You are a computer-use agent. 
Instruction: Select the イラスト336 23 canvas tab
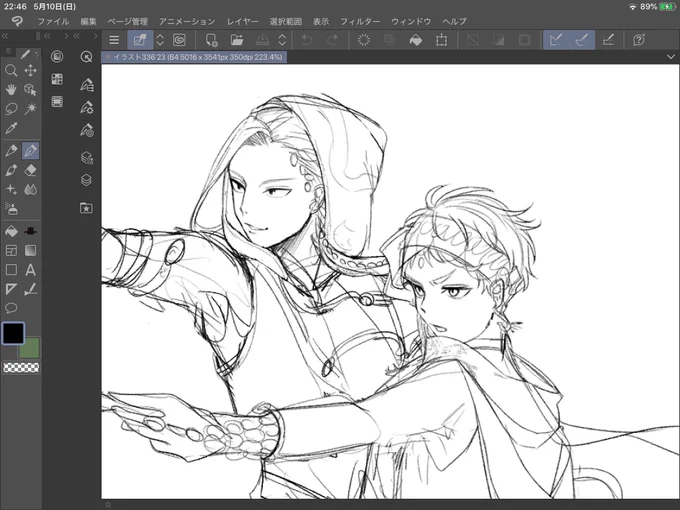coord(194,57)
